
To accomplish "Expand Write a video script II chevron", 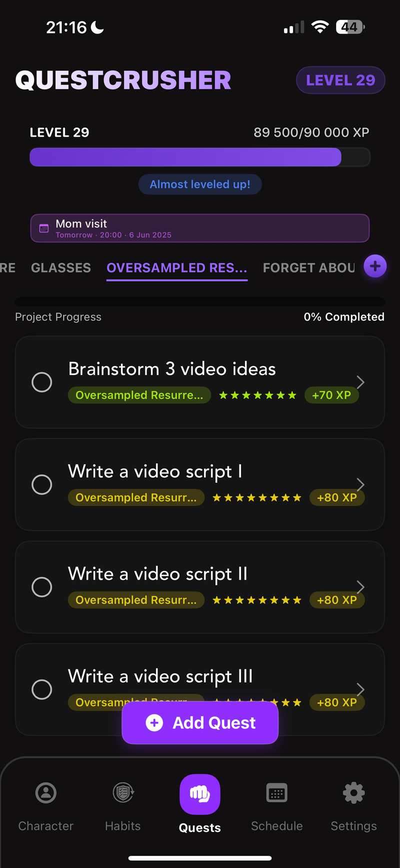I will pyautogui.click(x=360, y=587).
